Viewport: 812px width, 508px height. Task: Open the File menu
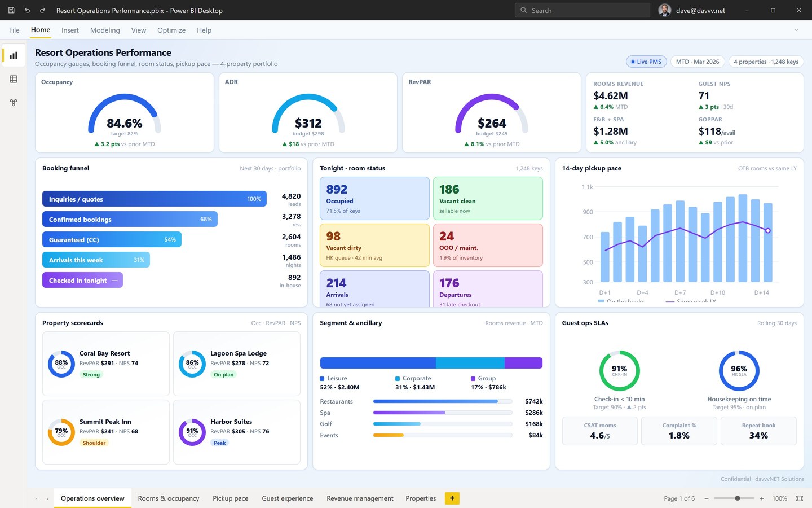[14, 30]
